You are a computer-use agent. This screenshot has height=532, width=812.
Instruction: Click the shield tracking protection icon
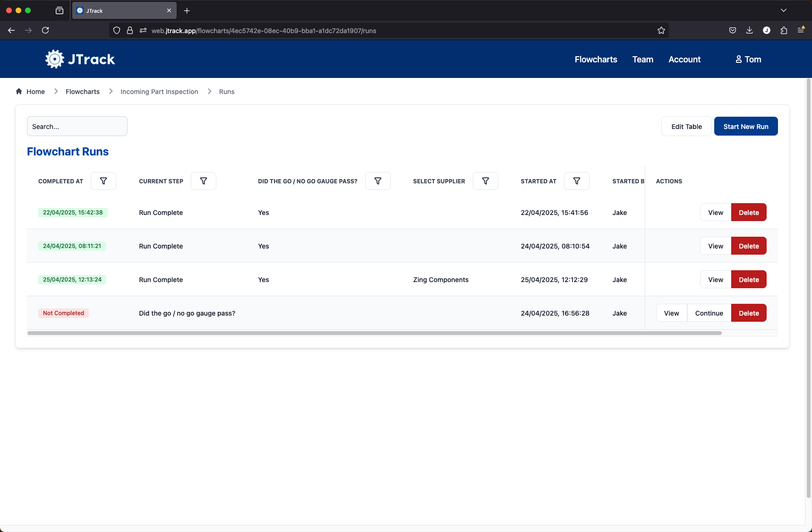117,30
